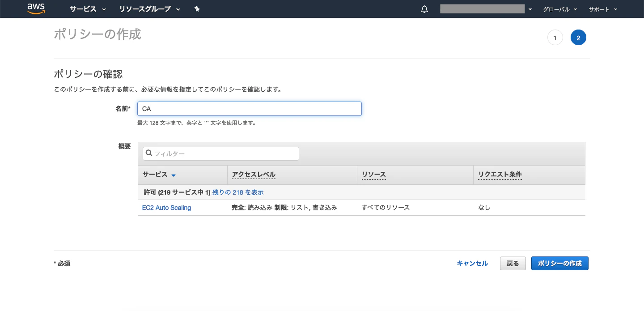Click step indicator circle 1
The image size is (644, 311).
tap(555, 38)
